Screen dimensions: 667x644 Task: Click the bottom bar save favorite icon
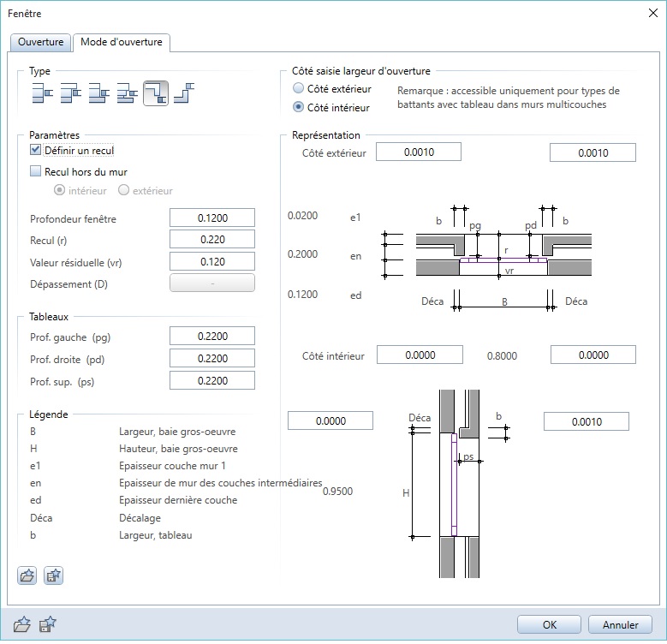click(x=48, y=624)
